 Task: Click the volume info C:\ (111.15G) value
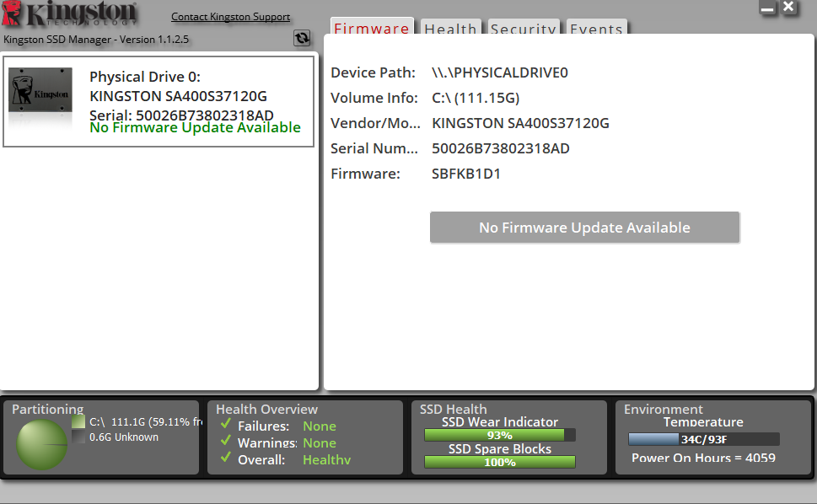(x=476, y=98)
